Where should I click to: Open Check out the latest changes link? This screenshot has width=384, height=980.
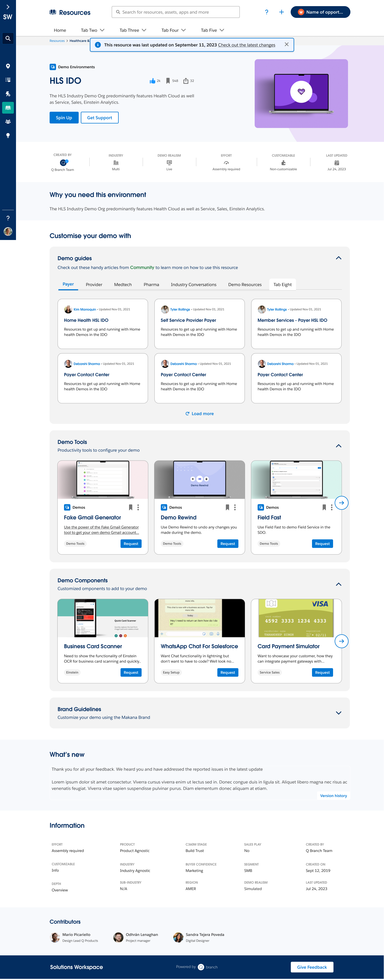click(246, 45)
